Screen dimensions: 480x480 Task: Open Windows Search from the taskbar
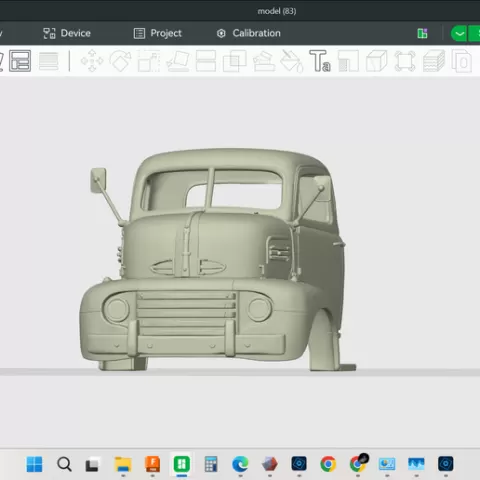click(64, 464)
